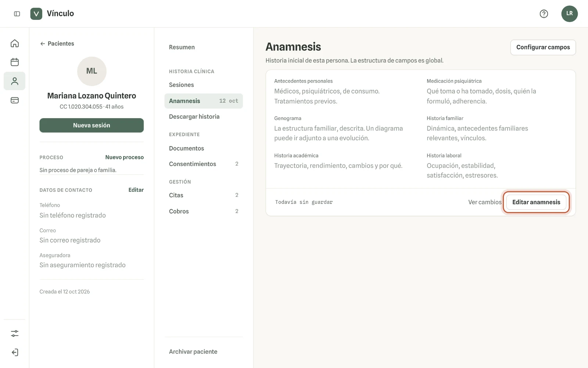Click the ML patient avatar

tap(92, 71)
